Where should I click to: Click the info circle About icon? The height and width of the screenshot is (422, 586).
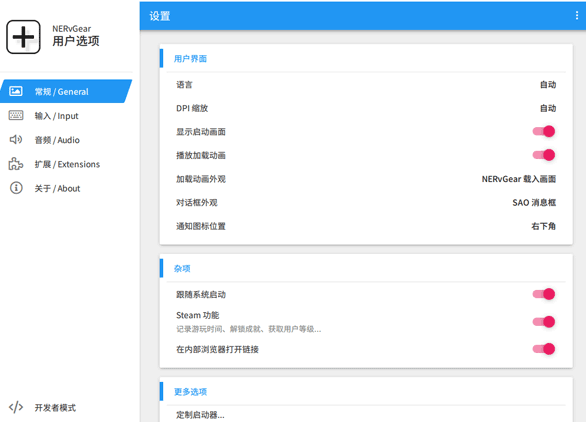(x=16, y=188)
